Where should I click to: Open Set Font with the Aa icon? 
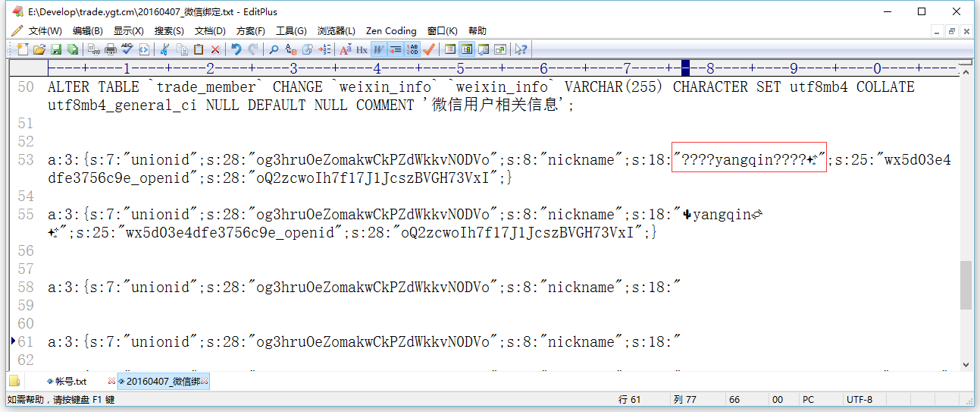tap(345, 49)
